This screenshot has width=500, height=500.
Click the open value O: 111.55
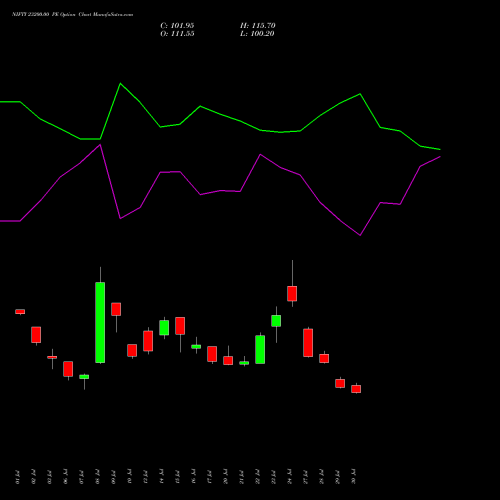[177, 34]
